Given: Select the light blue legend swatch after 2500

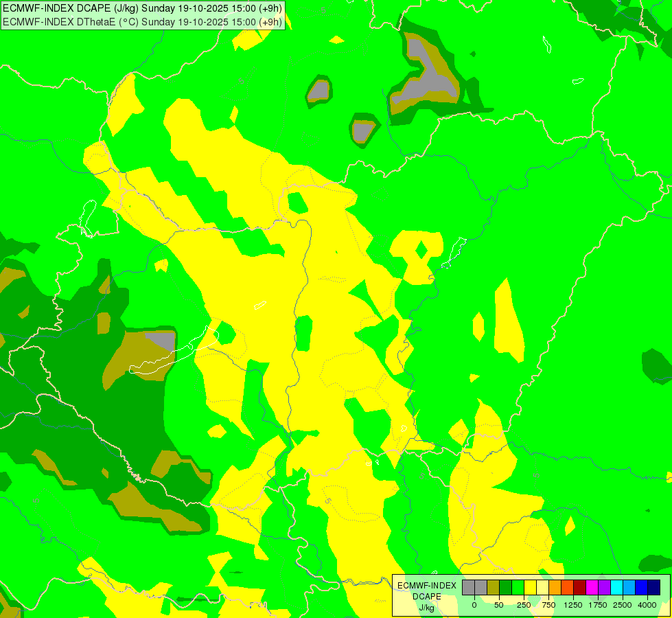Looking at the screenshot, I should click(629, 588).
